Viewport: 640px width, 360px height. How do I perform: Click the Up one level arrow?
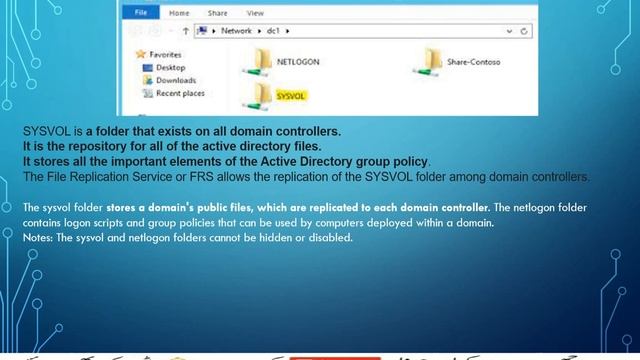[x=186, y=31]
